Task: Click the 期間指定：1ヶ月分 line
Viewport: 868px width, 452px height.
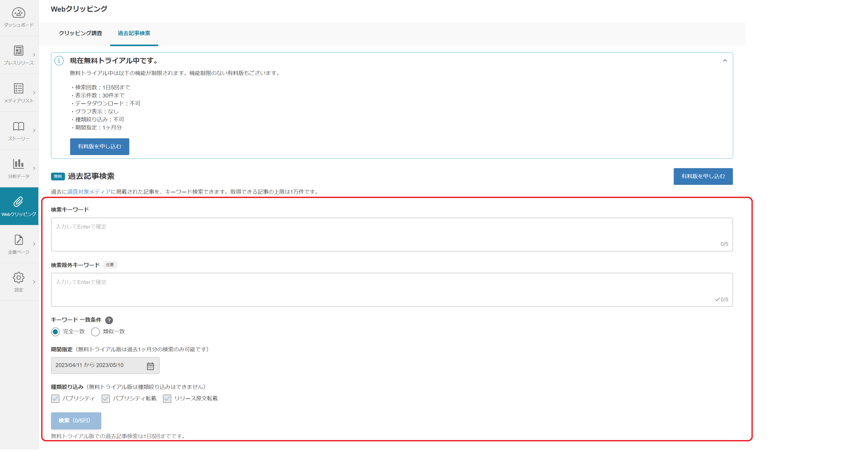Action: pyautogui.click(x=96, y=128)
